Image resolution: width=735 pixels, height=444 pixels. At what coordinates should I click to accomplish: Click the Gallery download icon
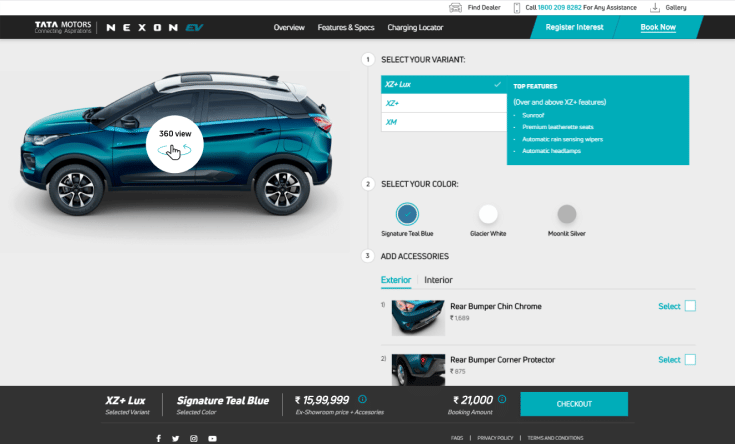pos(655,8)
